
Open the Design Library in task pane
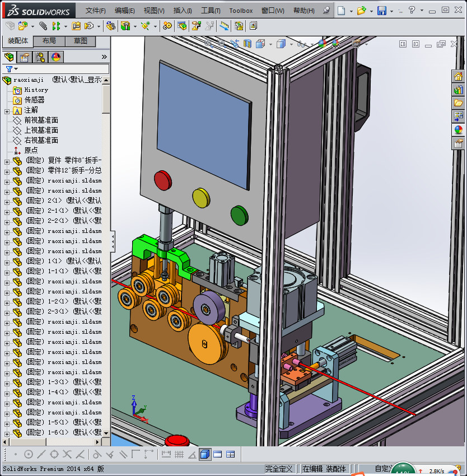[x=458, y=90]
